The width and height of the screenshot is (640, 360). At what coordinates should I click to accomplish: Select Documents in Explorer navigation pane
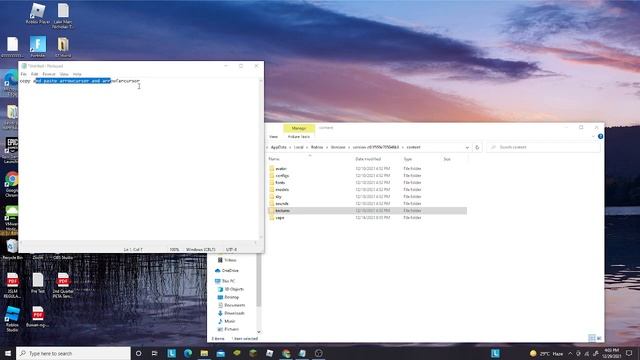(x=231, y=305)
